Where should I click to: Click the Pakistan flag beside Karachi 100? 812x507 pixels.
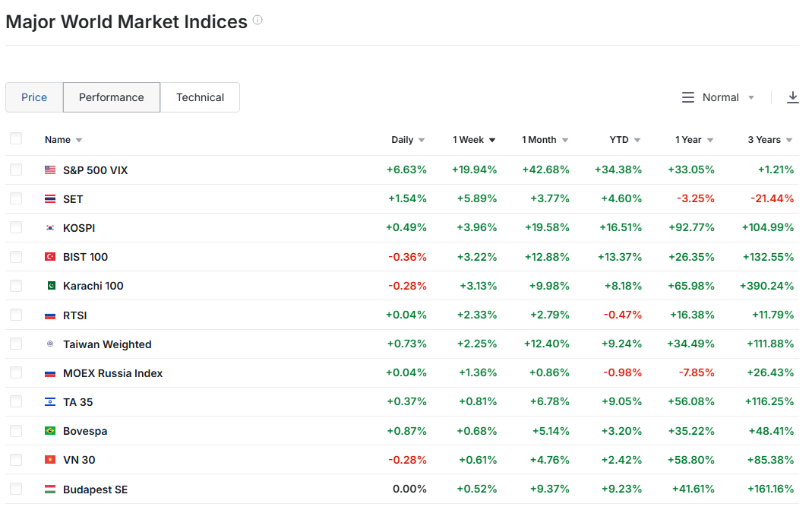pos(50,286)
